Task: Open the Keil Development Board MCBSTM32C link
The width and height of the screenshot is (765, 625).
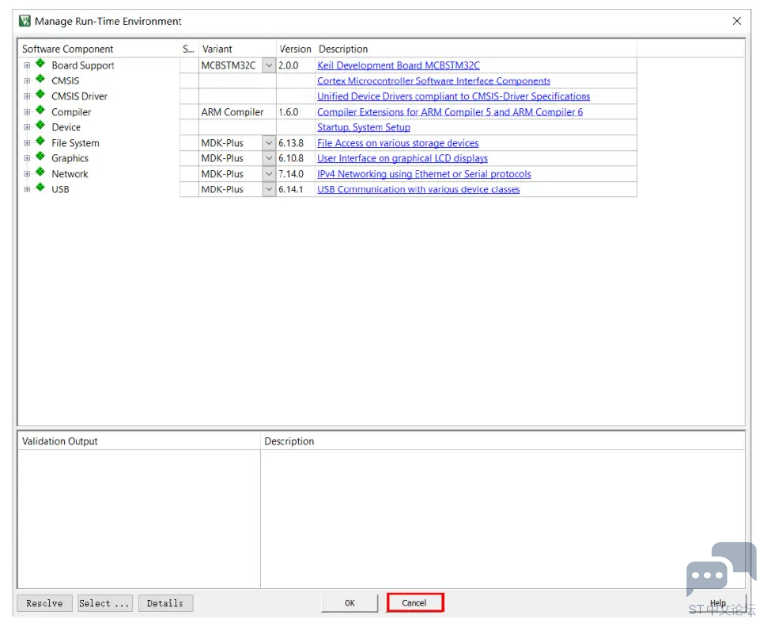Action: tap(398, 65)
